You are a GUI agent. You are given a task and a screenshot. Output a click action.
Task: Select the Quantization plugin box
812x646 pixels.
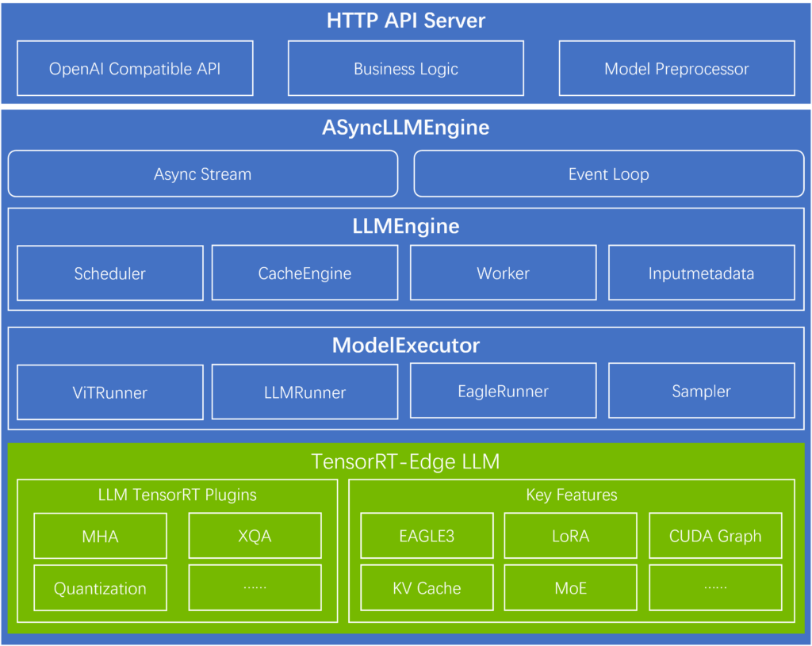(101, 588)
